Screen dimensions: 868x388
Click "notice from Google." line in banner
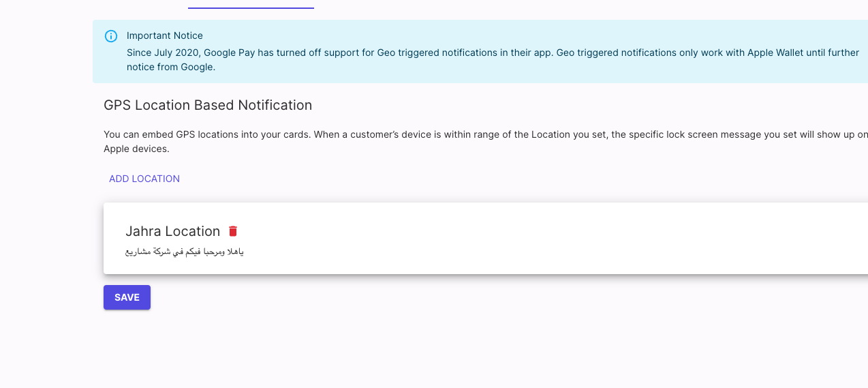coord(171,67)
